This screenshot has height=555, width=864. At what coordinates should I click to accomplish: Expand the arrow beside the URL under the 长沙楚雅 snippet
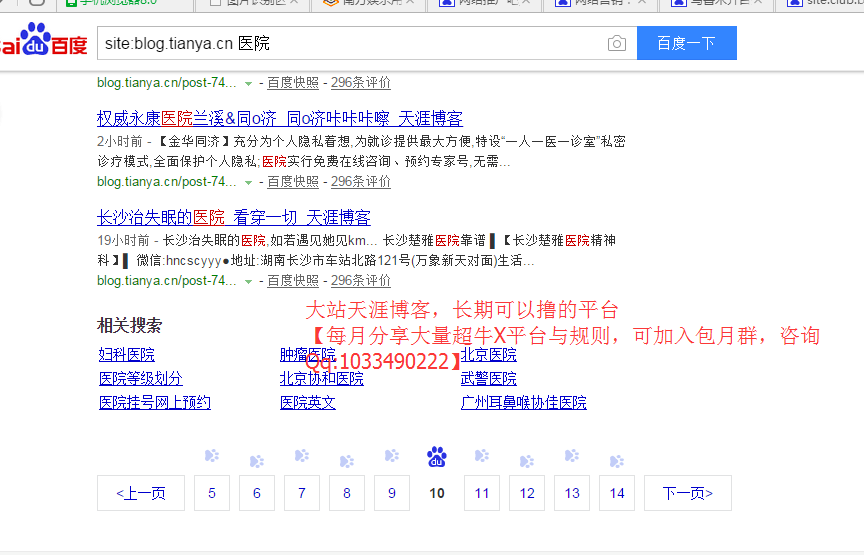click(249, 282)
